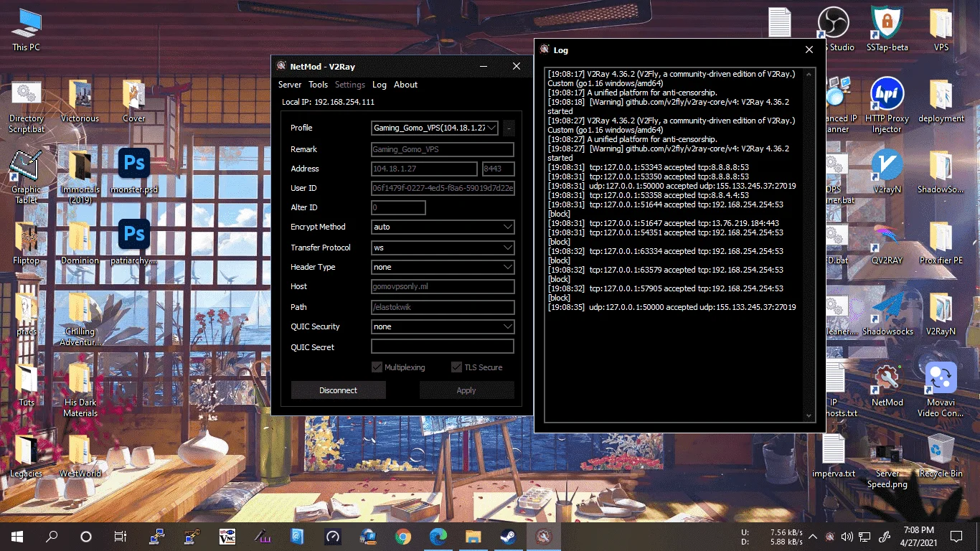
Task: Click the Remark field containing Gaming_Gomo_VPS
Action: point(443,149)
